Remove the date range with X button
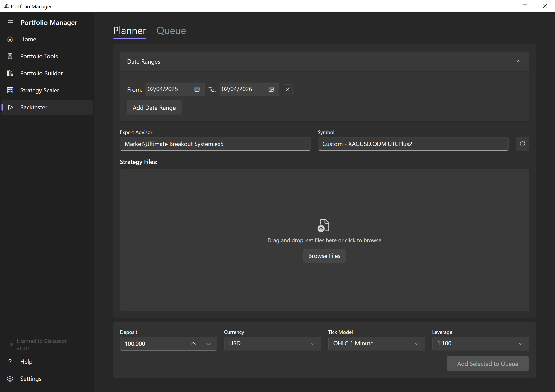This screenshot has height=392, width=555. pos(288,89)
